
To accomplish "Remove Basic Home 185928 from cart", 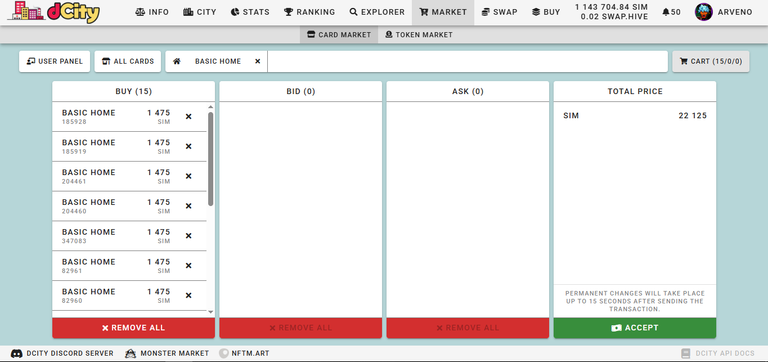I will pos(189,117).
